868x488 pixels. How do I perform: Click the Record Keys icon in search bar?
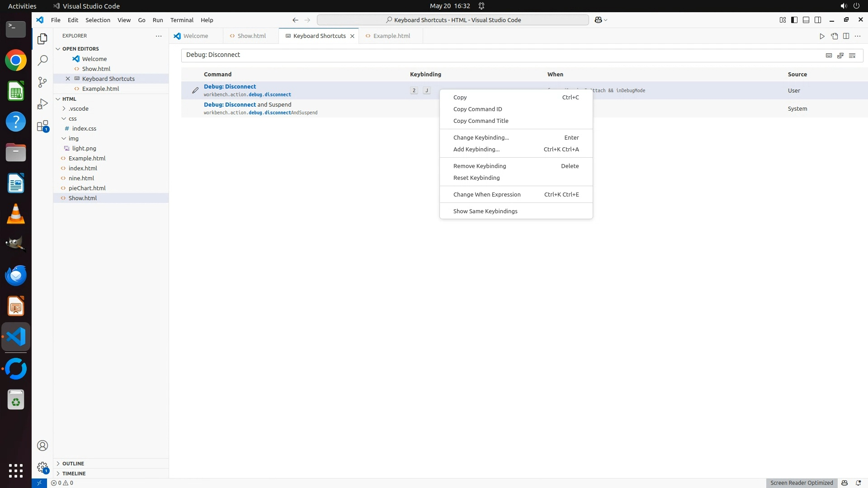click(829, 56)
